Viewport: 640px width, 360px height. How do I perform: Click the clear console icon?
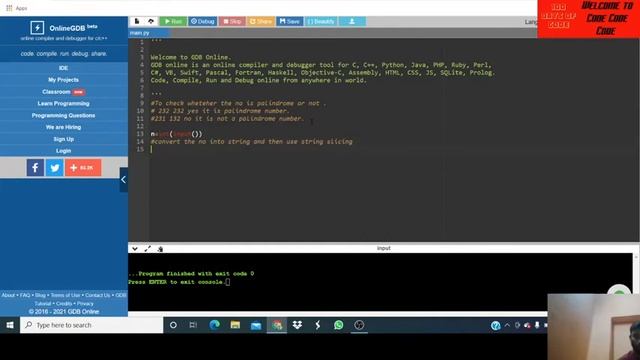(160, 249)
